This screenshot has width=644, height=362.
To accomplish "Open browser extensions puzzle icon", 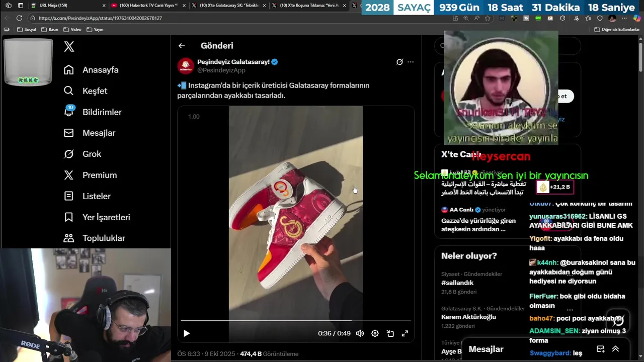I will click(562, 18).
